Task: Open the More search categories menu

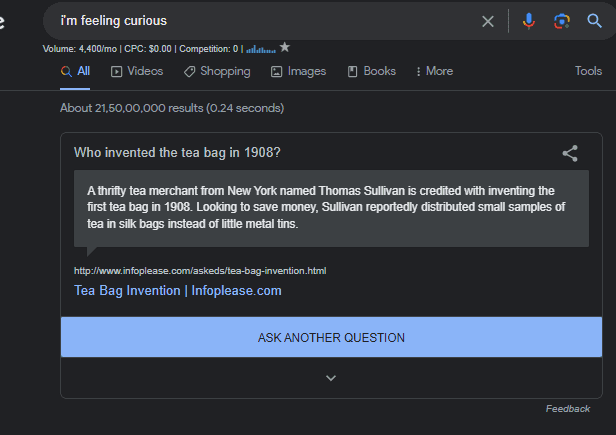Action: tap(434, 71)
